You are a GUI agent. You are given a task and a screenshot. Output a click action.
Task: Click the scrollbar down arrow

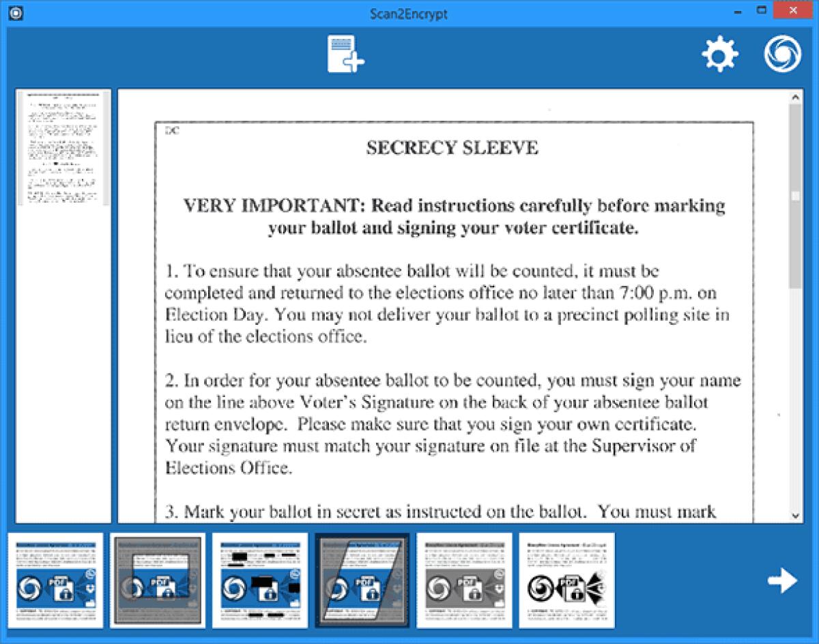(796, 516)
